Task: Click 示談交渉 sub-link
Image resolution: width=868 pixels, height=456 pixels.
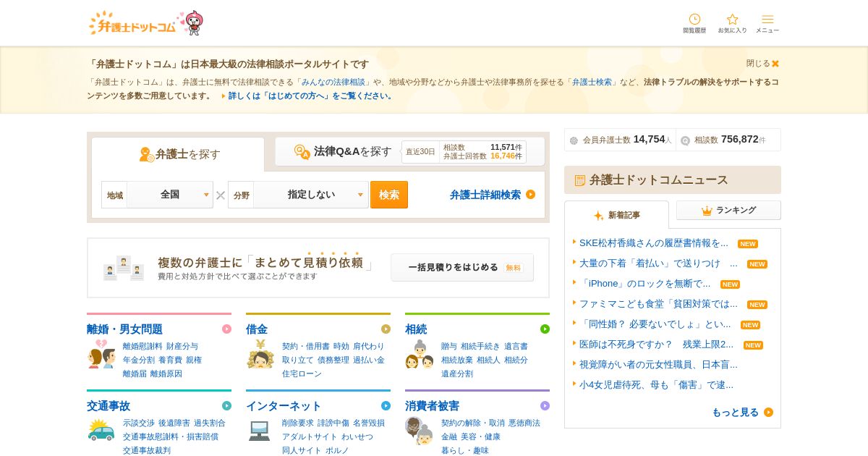Action: point(139,423)
